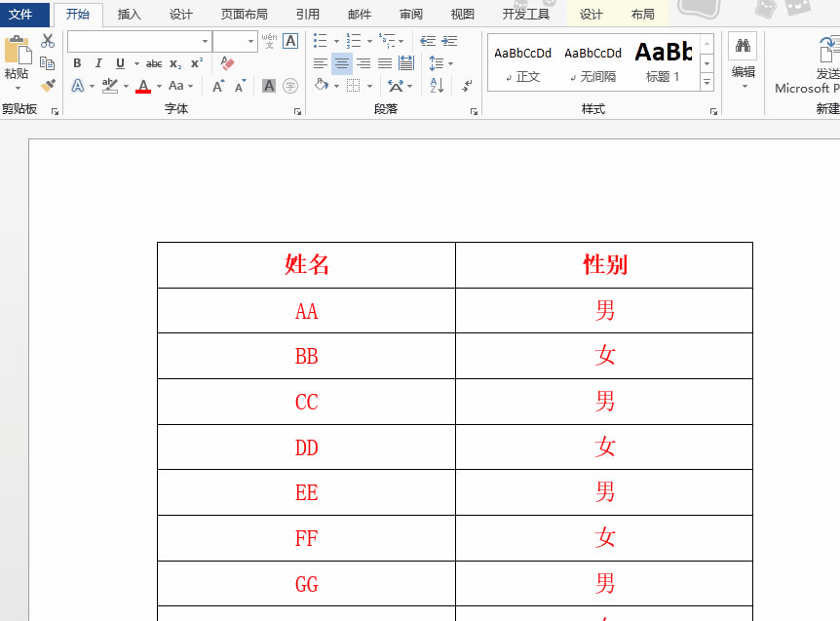
Task: Open the 页面布局 tab
Action: (x=244, y=15)
